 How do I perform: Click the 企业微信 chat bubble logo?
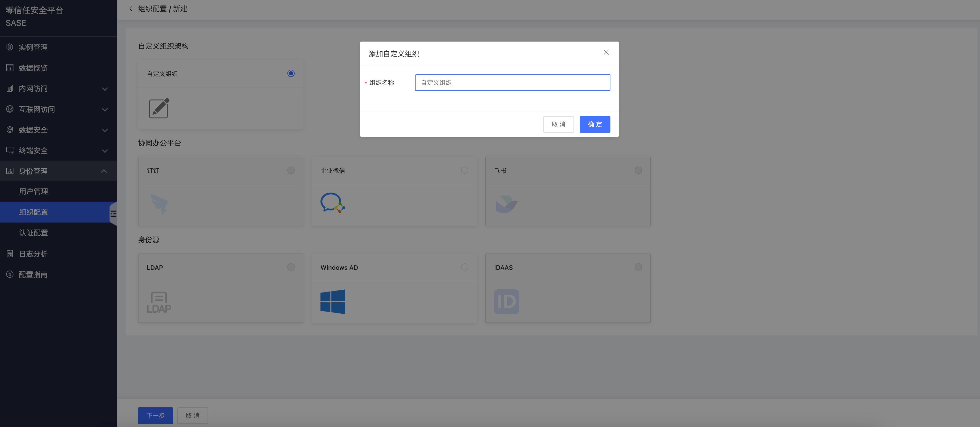coord(333,203)
